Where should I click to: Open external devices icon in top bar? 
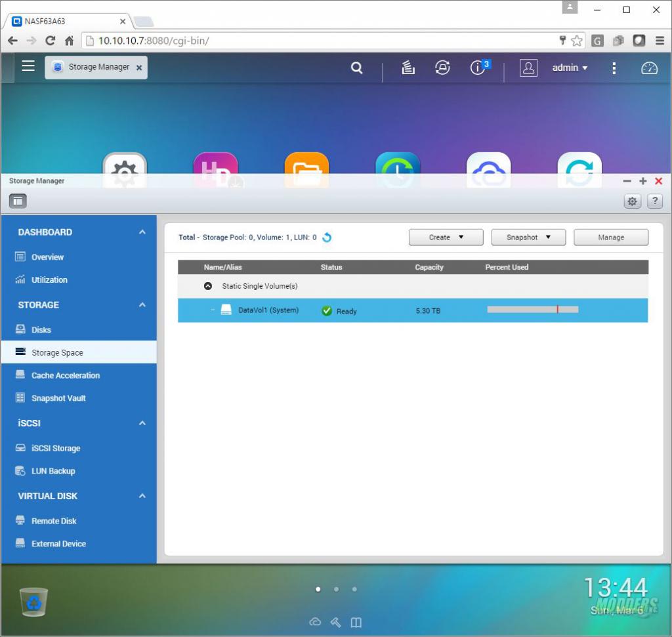[x=442, y=68]
